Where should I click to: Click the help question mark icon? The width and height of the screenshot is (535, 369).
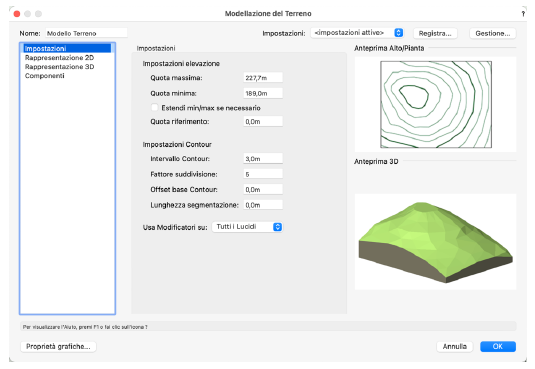coord(523,14)
